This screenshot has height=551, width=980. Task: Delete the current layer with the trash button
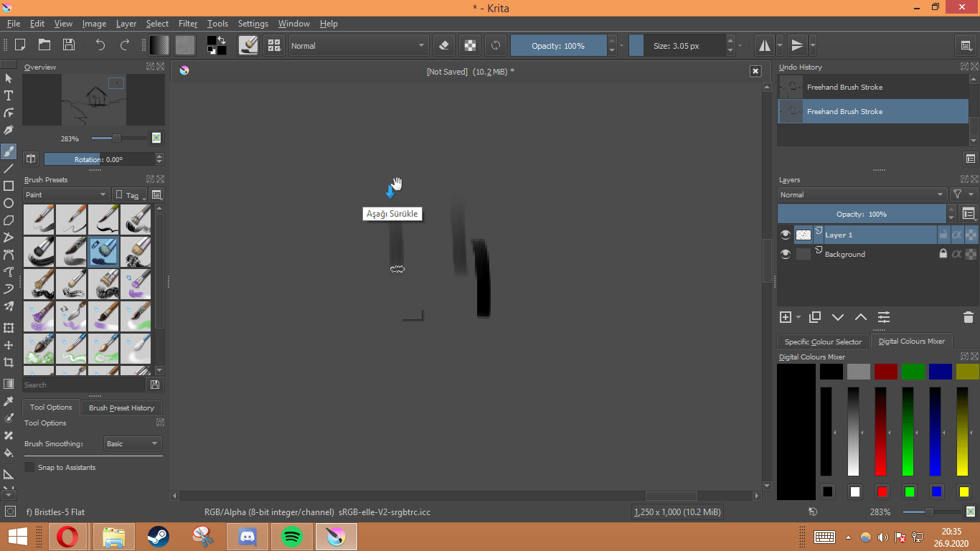tap(969, 316)
